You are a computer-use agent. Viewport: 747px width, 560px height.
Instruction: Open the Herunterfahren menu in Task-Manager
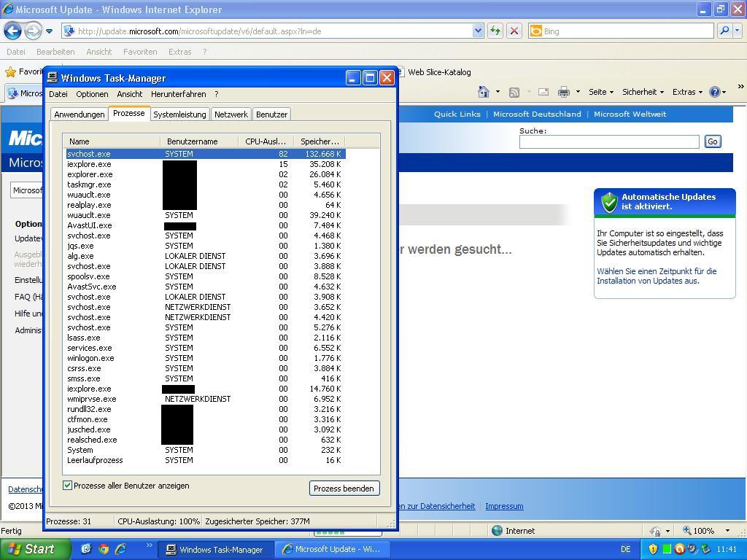click(x=179, y=94)
